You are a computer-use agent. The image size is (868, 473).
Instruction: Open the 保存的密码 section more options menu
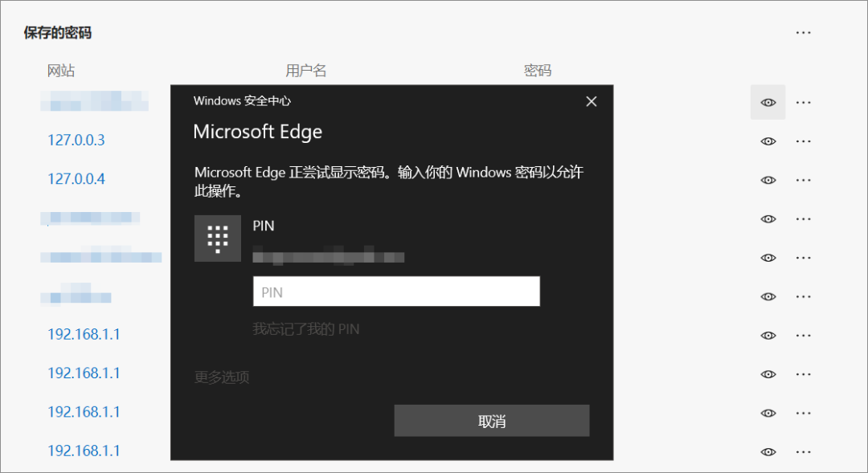click(803, 33)
